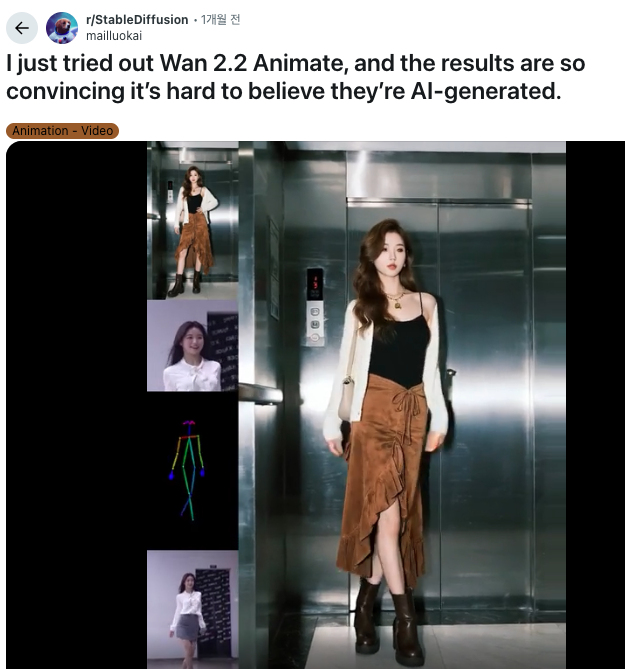Click the elevator call button panel in video

pos(315,325)
